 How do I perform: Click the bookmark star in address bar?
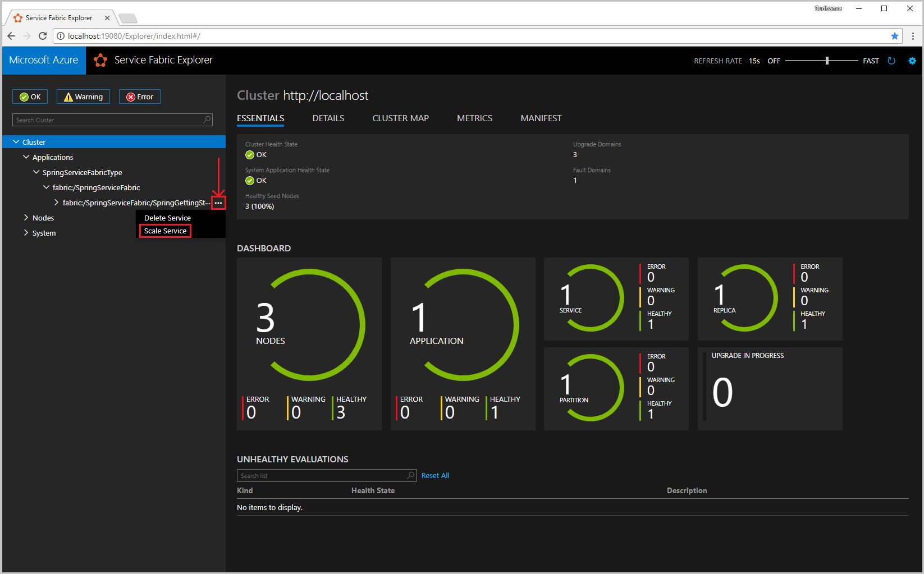[895, 36]
